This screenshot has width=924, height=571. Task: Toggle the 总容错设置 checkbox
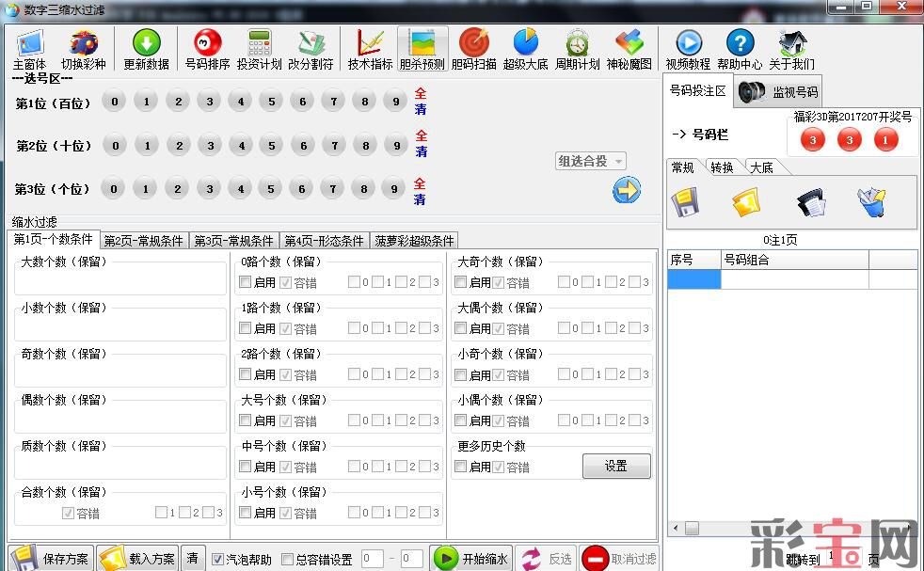pos(288,559)
